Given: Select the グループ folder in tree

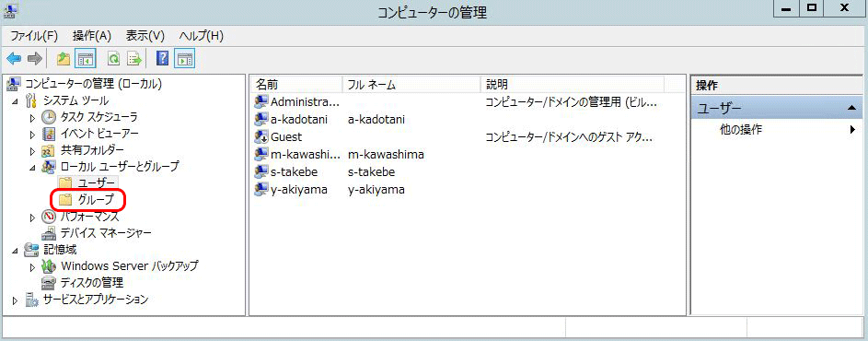Looking at the screenshot, I should coord(88,200).
